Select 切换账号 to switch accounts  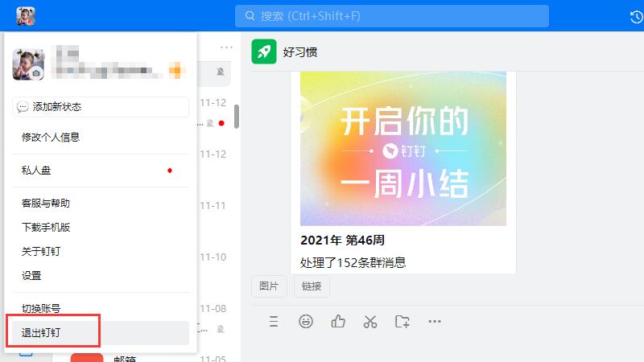tap(41, 308)
